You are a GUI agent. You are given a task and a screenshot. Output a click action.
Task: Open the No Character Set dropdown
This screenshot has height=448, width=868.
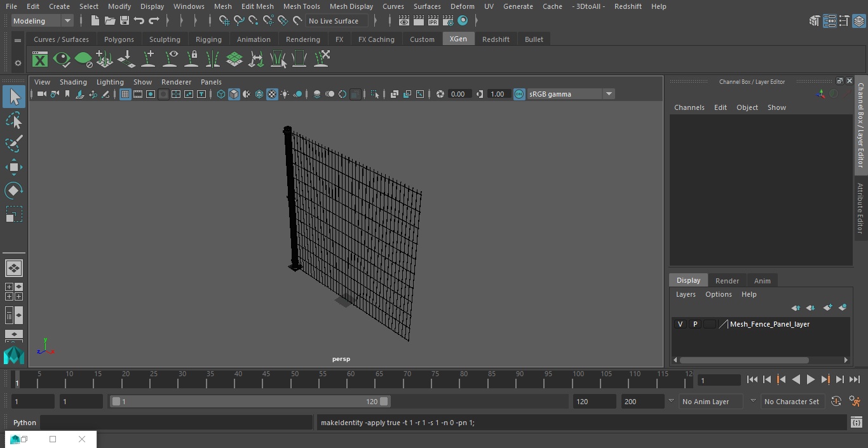pos(792,402)
